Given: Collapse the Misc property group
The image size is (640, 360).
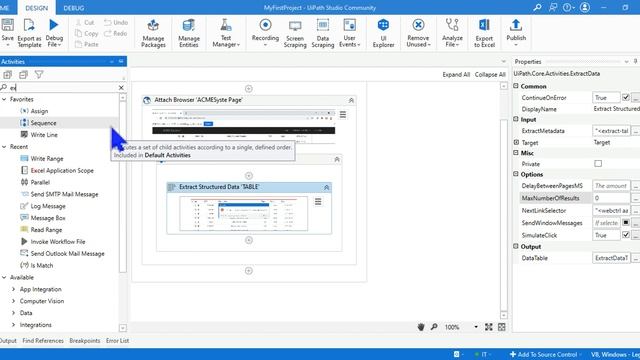Looking at the screenshot, I should coord(516,153).
